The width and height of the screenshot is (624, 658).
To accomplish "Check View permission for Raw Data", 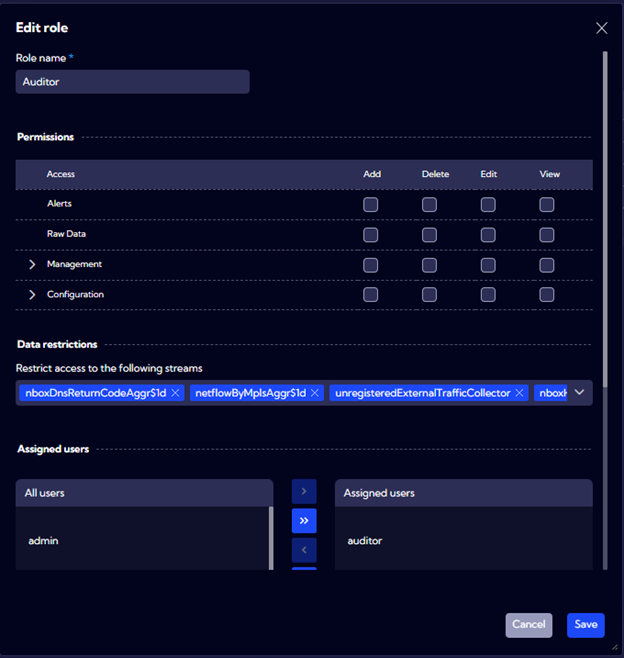I will [x=547, y=235].
